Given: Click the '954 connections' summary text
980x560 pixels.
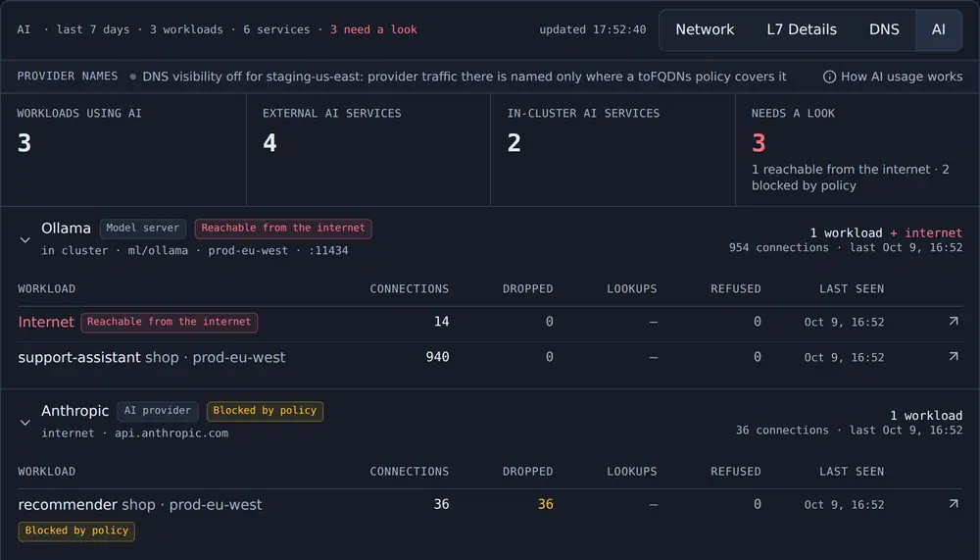Looking at the screenshot, I should [779, 248].
